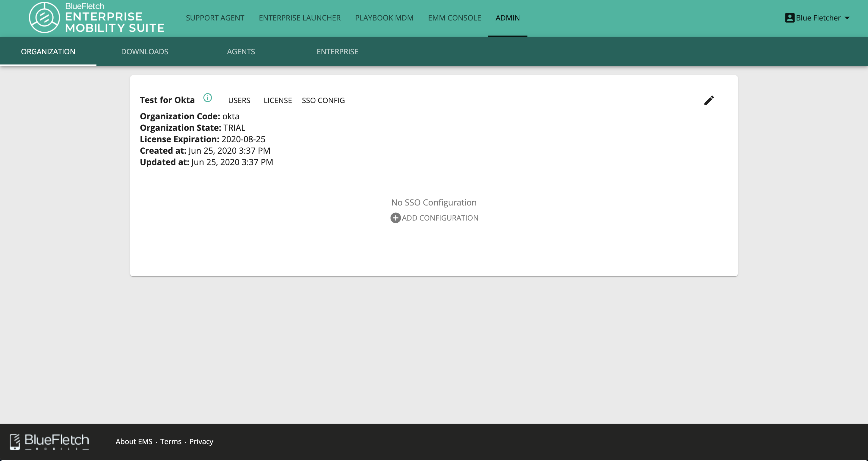
Task: Show the Users section of the organization
Action: pos(239,100)
